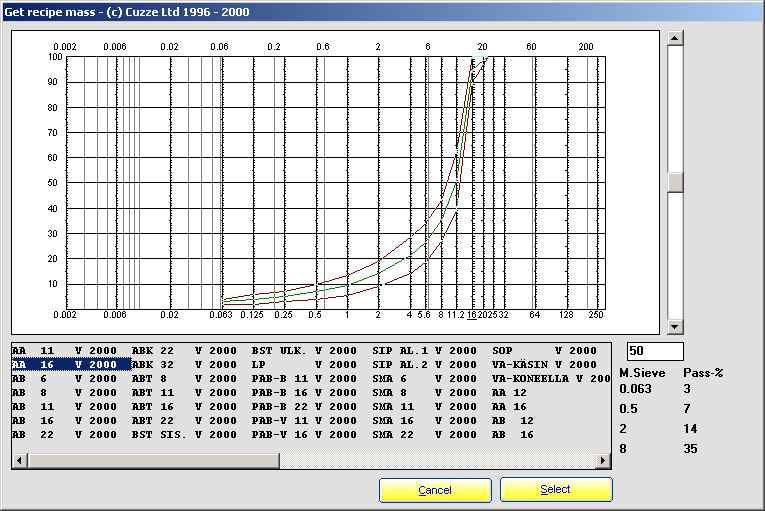Select recipe PAB-B 16 V 2000
This screenshot has width=765, height=511.
(x=304, y=393)
